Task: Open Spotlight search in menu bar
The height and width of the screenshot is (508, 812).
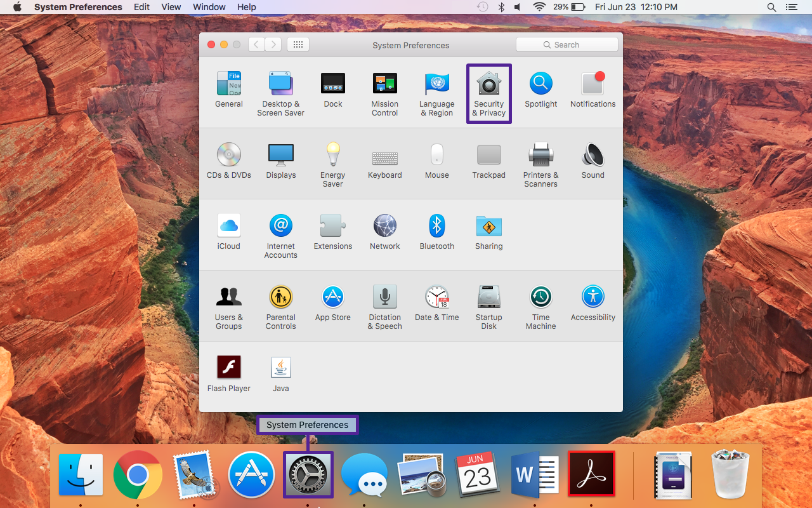Action: coord(771,7)
